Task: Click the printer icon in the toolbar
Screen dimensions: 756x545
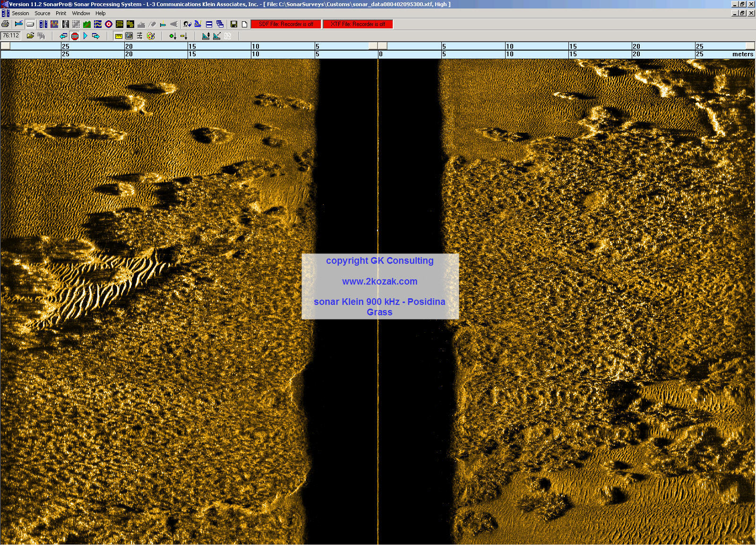Action: pyautogui.click(x=5, y=24)
